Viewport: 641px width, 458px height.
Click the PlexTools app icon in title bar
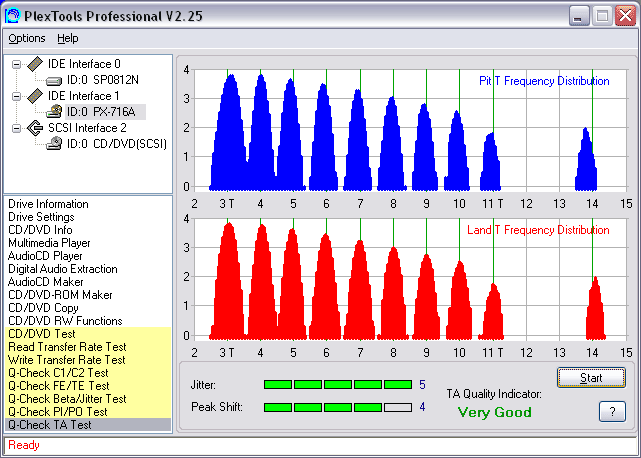12,15
